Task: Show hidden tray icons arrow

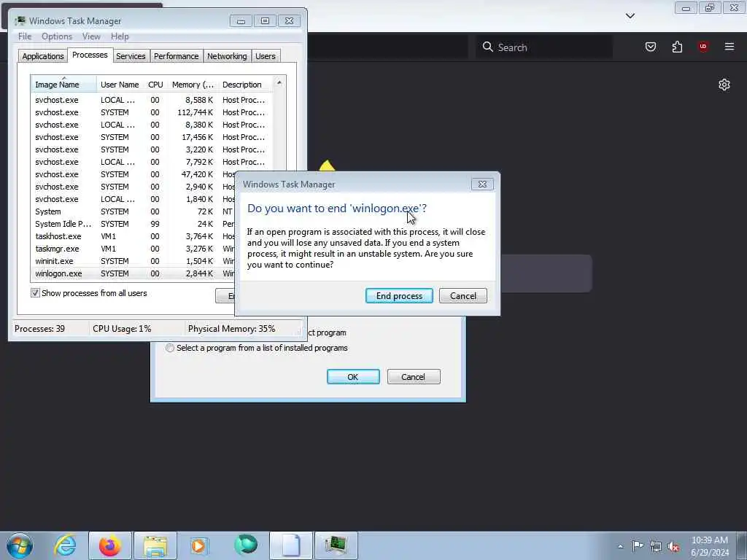Action: point(620,546)
